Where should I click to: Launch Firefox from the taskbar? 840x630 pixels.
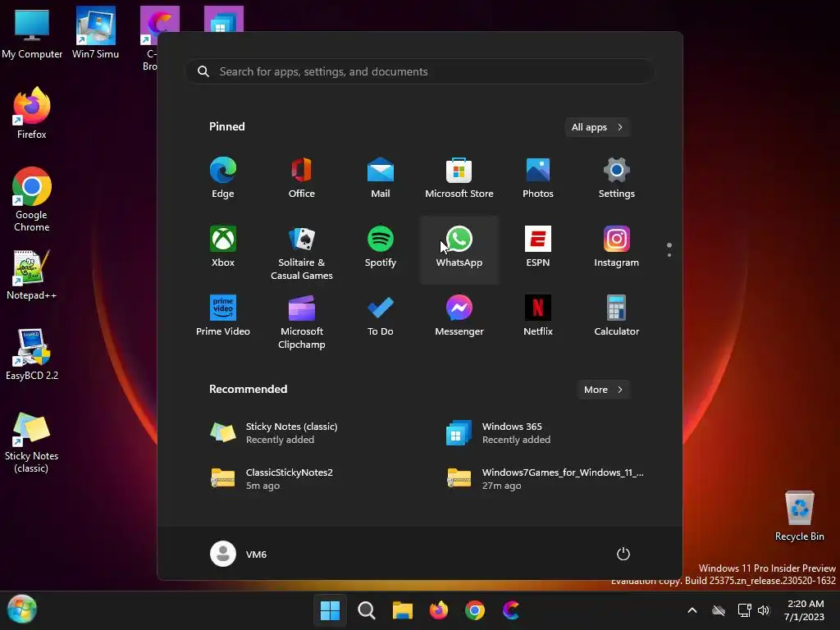click(439, 610)
